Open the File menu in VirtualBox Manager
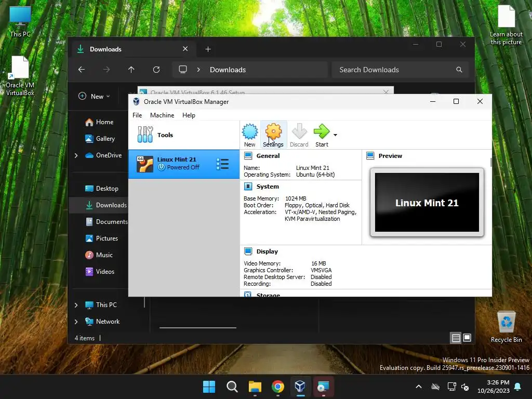Image resolution: width=532 pixels, height=399 pixels. tap(137, 115)
